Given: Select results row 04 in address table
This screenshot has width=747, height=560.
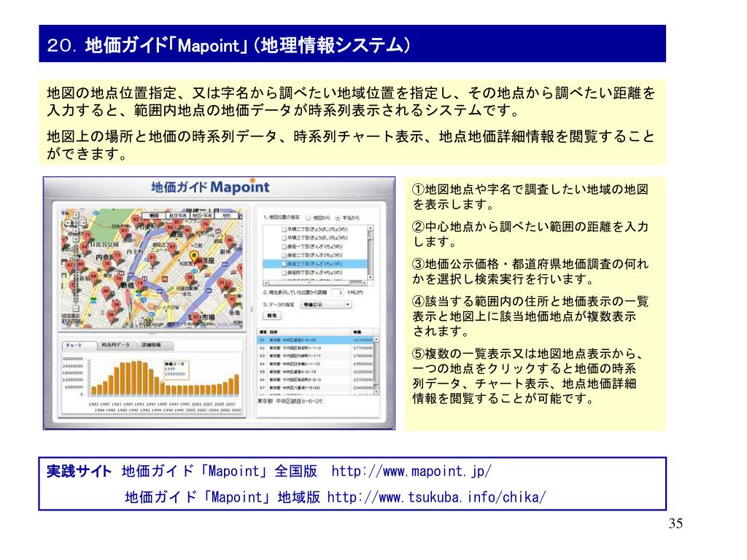Looking at the screenshot, I should click(x=316, y=364).
